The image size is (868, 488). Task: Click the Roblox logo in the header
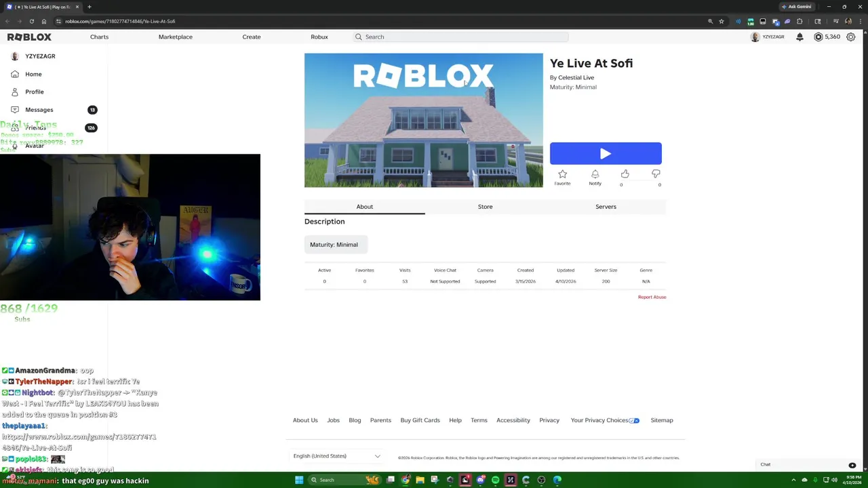[x=29, y=37]
